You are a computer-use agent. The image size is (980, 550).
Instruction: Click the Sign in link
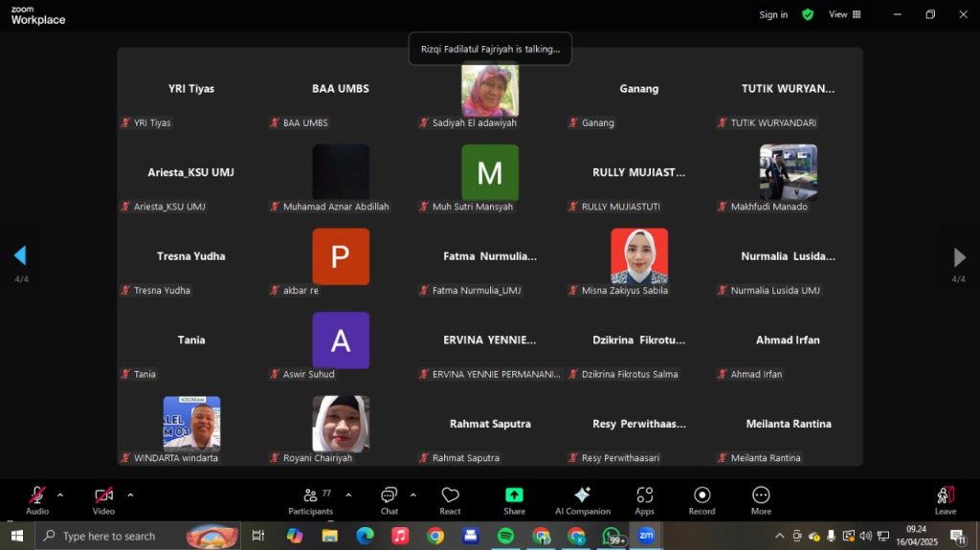[773, 14]
